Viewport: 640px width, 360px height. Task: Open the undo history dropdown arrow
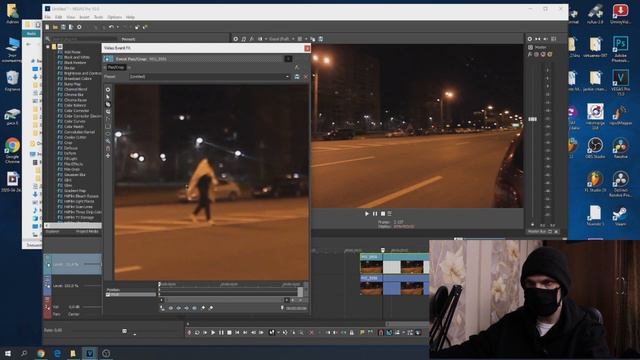pyautogui.click(x=118, y=27)
